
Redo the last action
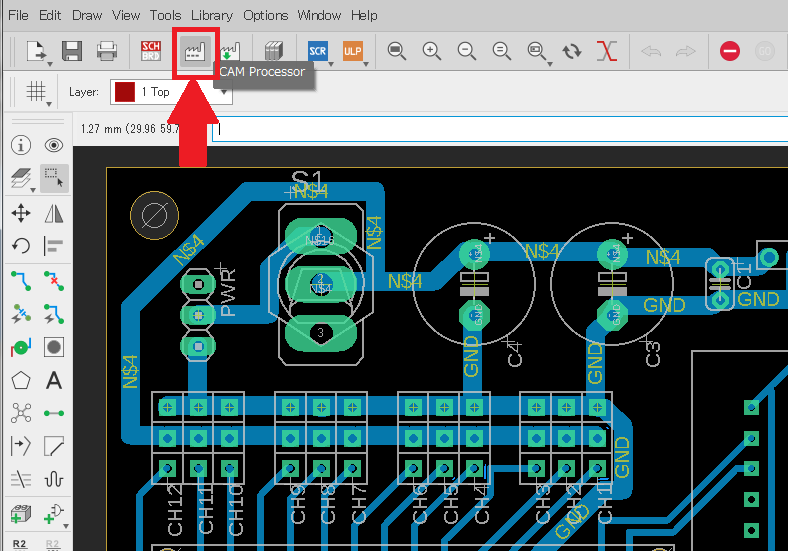click(685, 51)
